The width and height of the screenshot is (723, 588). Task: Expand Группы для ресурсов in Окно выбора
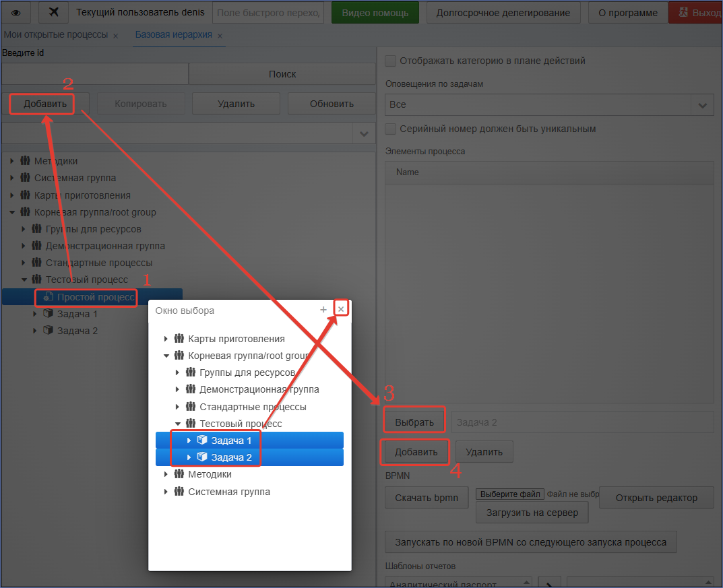tap(177, 372)
